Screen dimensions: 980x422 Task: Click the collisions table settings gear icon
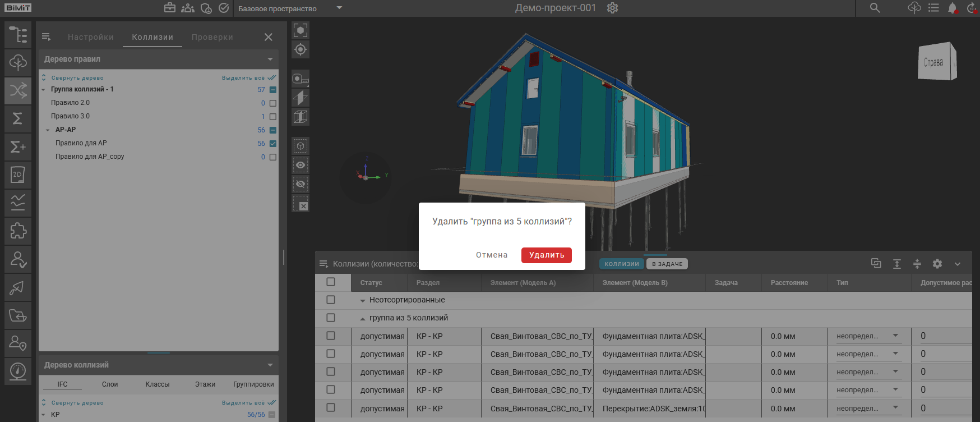[937, 264]
